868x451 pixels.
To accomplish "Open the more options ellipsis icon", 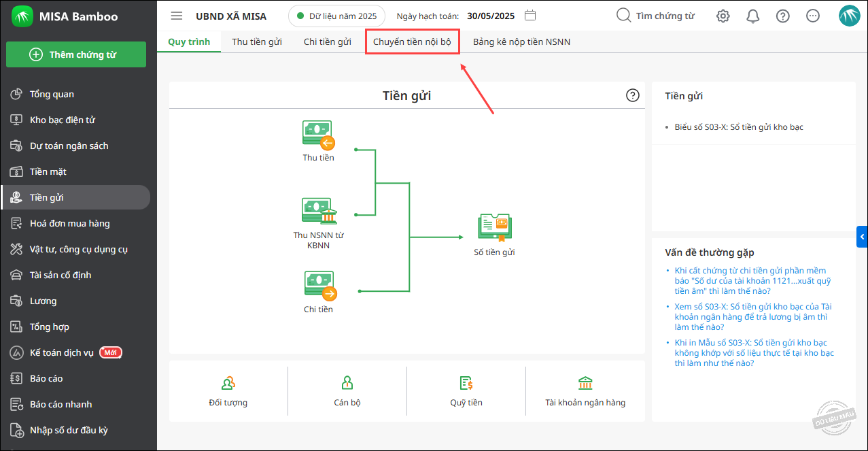I will point(813,16).
